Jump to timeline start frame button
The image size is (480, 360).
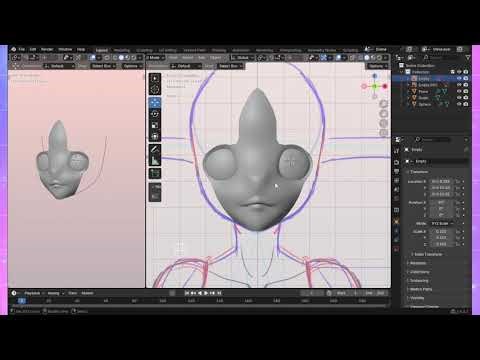coord(187,293)
